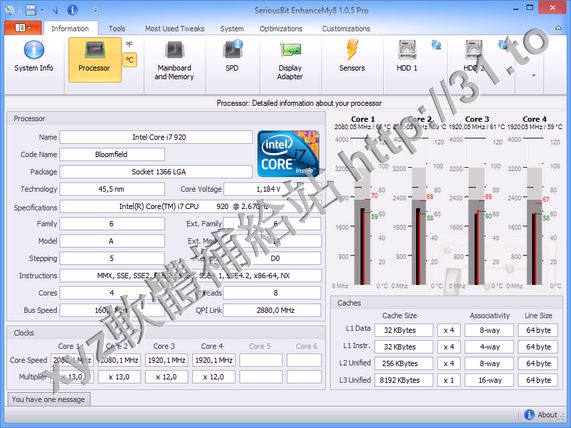Click the Core 4 frequency gauge bar
Image resolution: width=571 pixels, height=428 pixels.
pyautogui.click(x=534, y=226)
